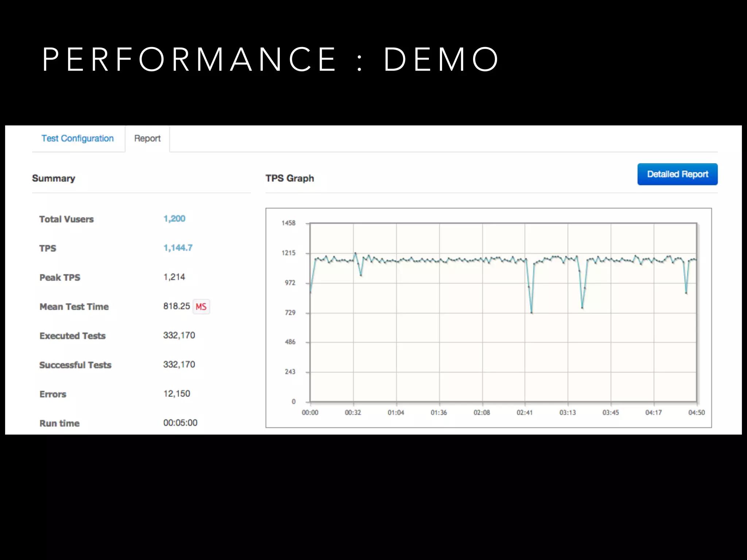Click the Errors count 12,150
The height and width of the screenshot is (560, 747).
(177, 394)
